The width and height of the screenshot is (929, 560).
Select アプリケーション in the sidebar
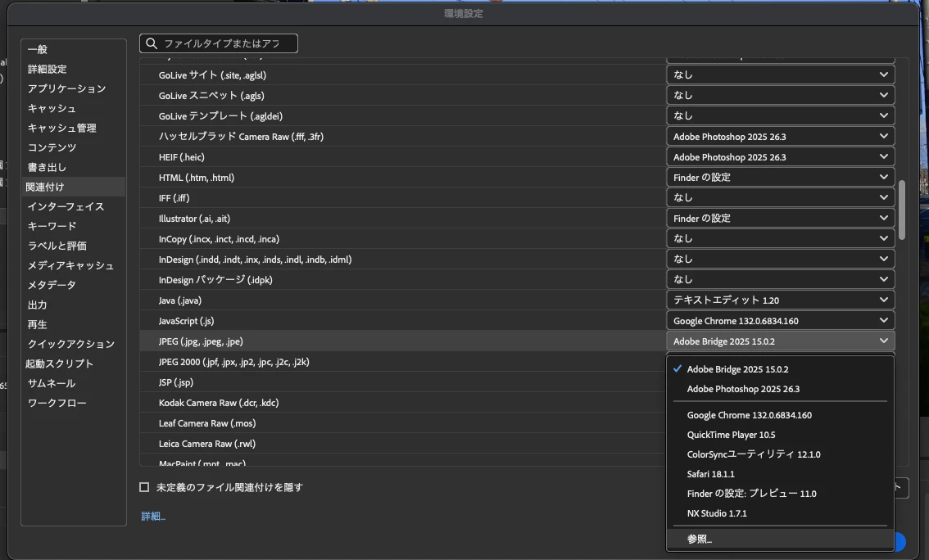pos(66,88)
